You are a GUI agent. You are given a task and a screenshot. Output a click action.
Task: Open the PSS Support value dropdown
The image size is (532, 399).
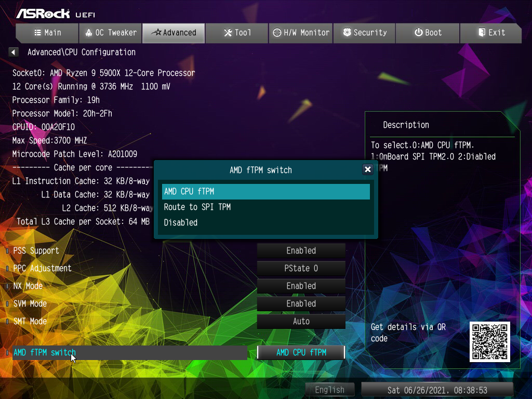[x=301, y=251]
